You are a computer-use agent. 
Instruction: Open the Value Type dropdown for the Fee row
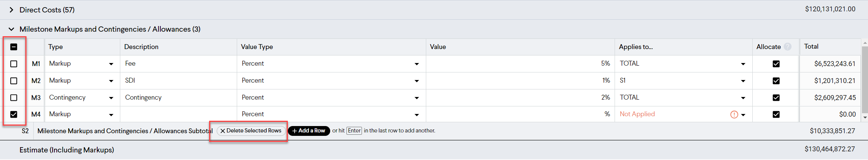[417, 64]
